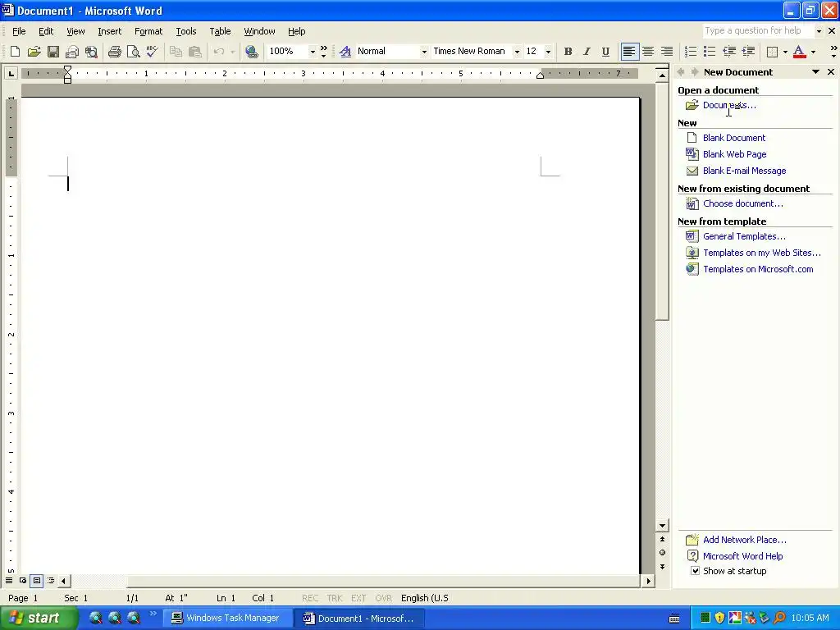Uncheck Show at startup checkbox
Viewport: 840px width, 630px height.
695,571
